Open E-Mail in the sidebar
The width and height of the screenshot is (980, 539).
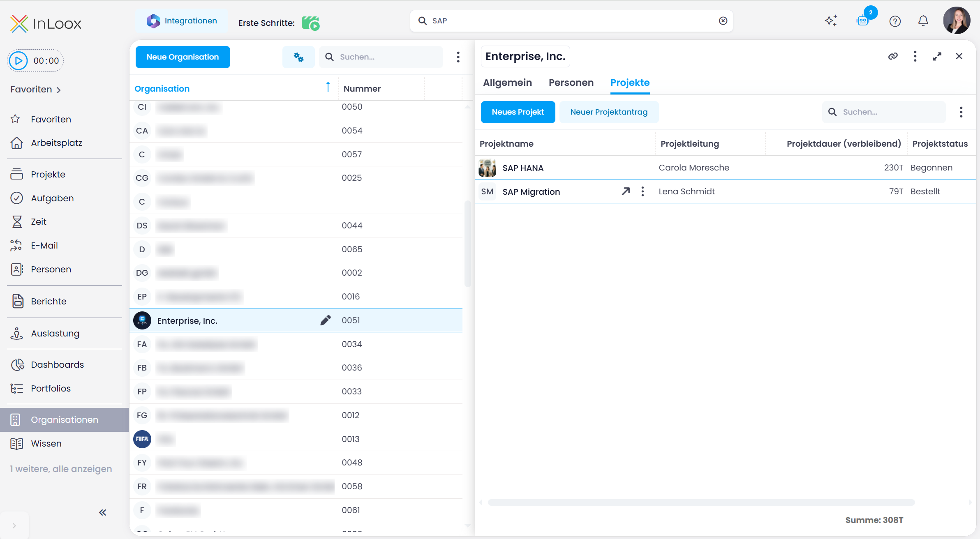[x=44, y=246]
